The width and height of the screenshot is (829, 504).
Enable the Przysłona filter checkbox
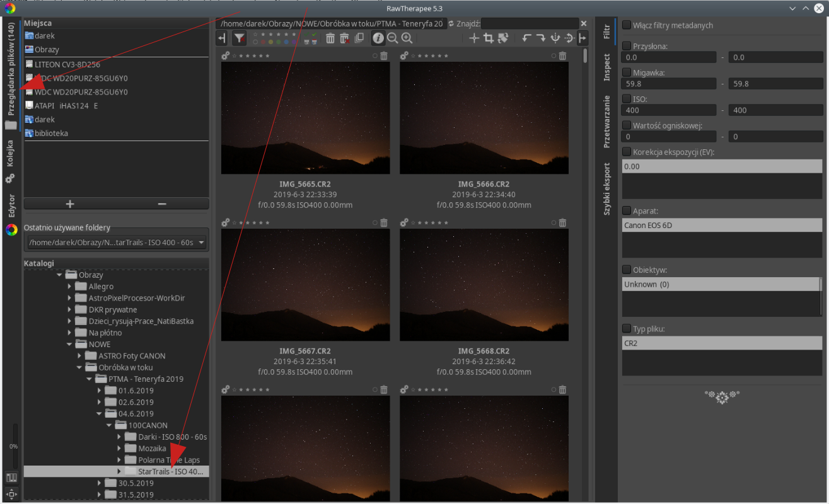[627, 46]
